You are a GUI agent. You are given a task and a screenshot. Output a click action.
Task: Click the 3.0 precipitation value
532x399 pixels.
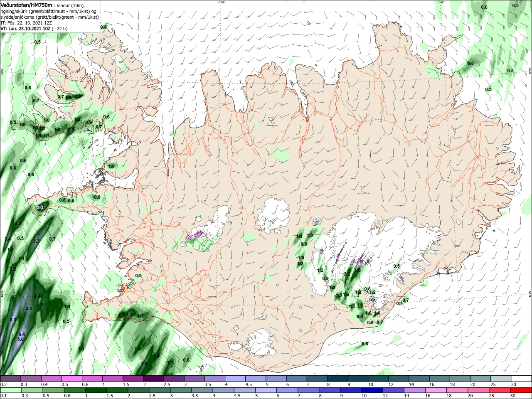point(144,364)
